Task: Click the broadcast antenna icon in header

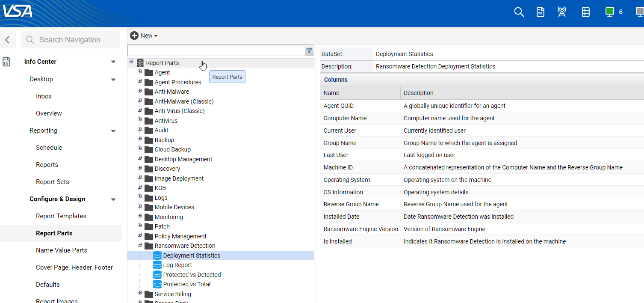Action: [562, 12]
